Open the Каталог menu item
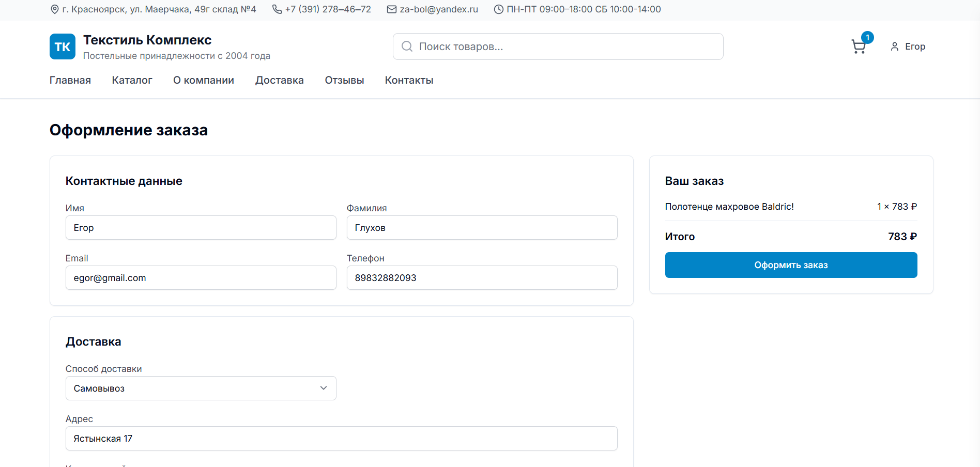Viewport: 980px width, 467px height. 132,80
